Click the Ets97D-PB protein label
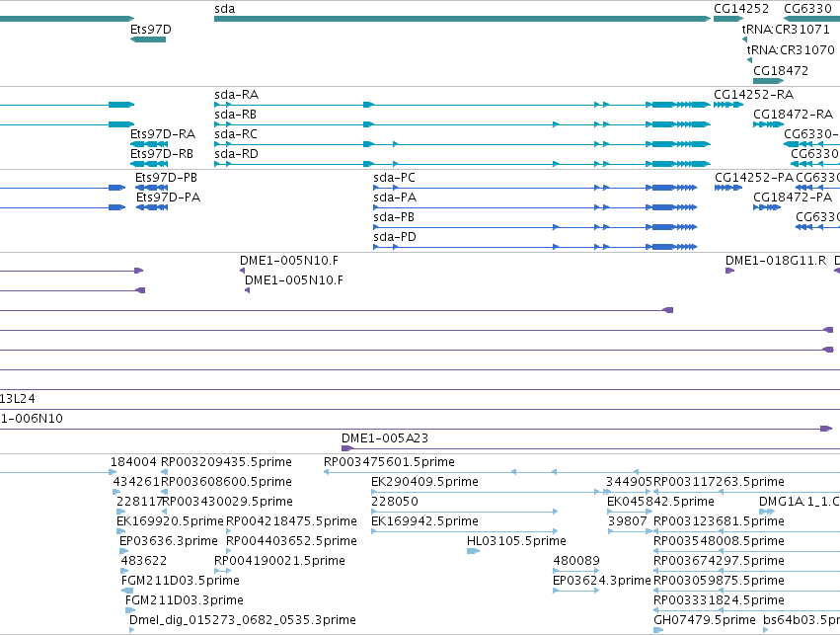Image resolution: width=840 pixels, height=635 pixels. 166,178
